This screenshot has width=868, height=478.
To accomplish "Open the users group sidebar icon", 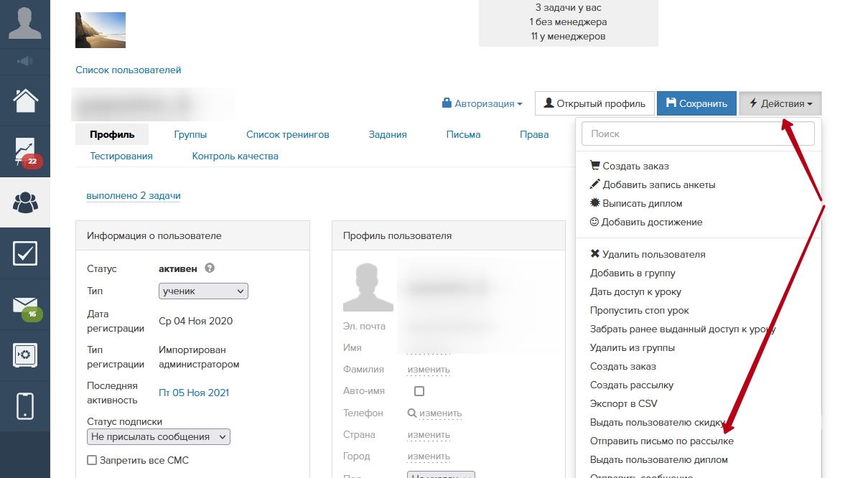I will (x=25, y=203).
